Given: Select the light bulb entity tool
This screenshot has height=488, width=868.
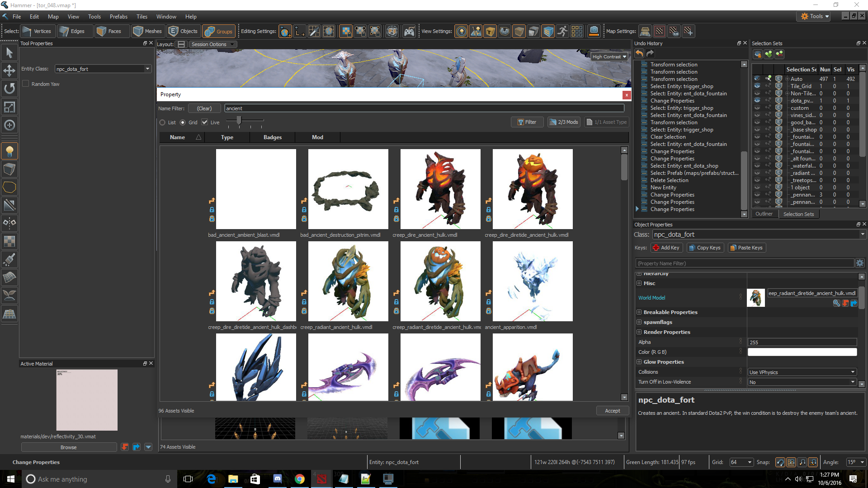Looking at the screenshot, I should (9, 151).
